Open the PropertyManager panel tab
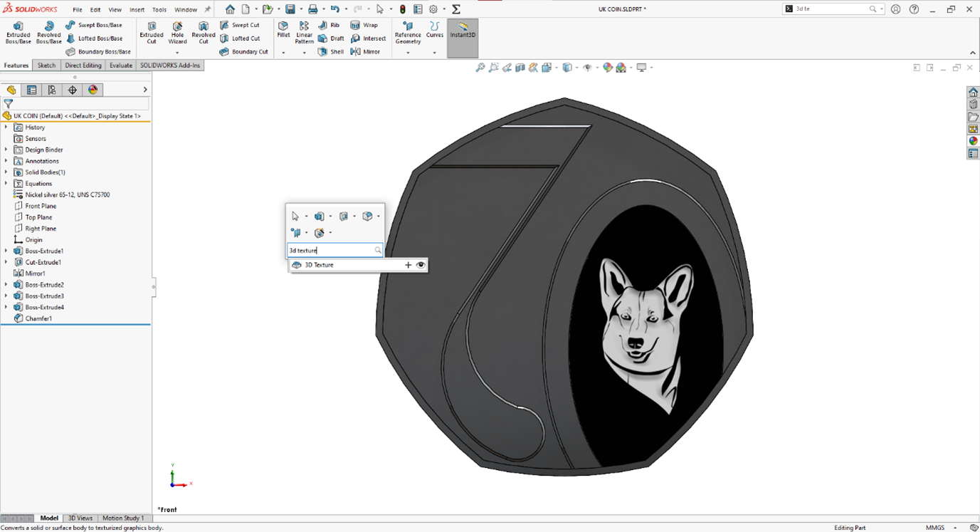The image size is (980, 532). [31, 90]
